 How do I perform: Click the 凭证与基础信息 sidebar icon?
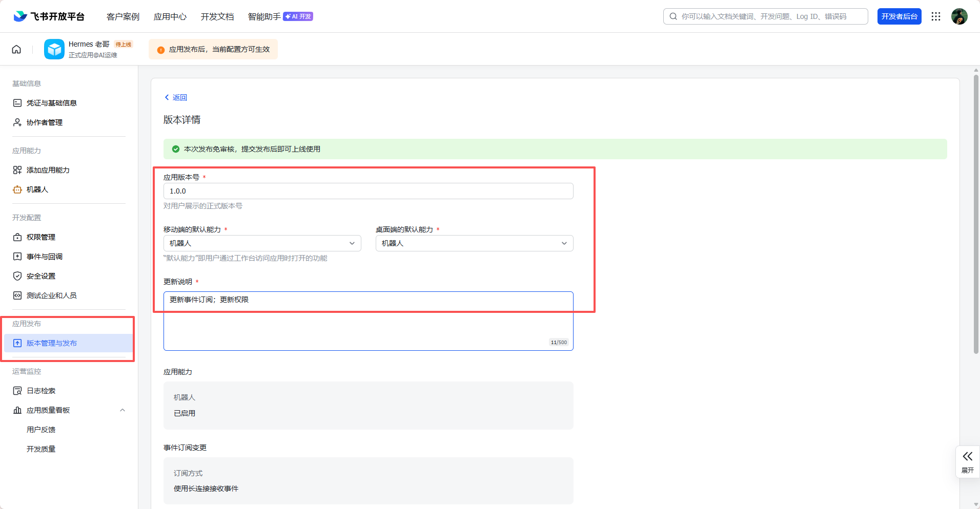click(x=17, y=103)
